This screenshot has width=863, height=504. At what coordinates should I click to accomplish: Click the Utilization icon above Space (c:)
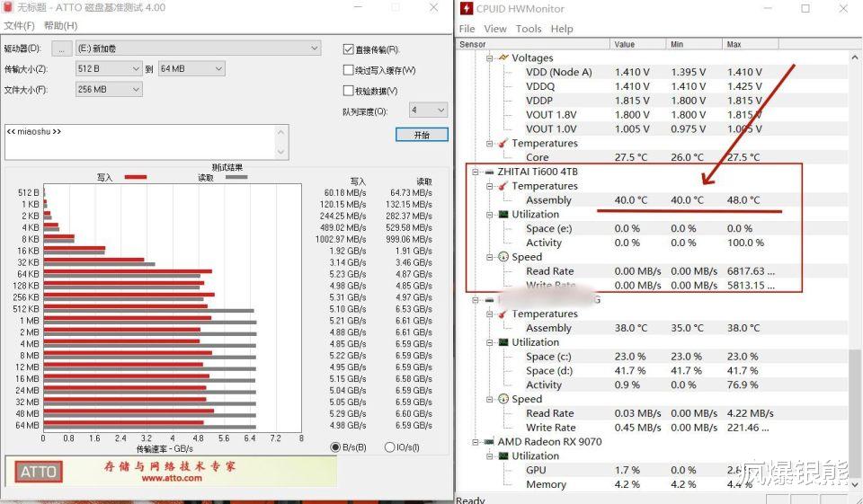[503, 342]
